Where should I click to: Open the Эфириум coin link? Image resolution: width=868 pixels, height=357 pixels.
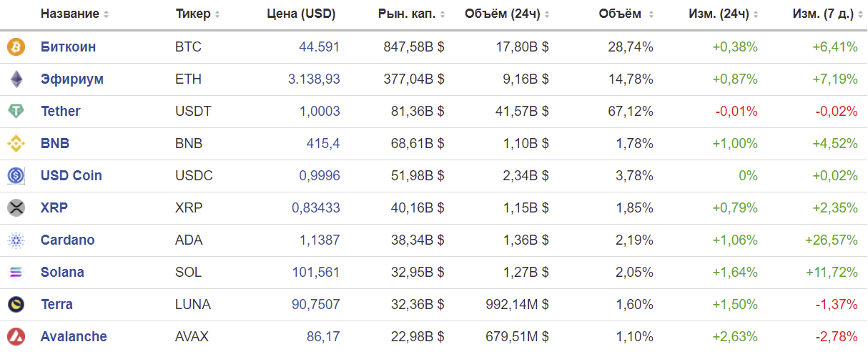pos(72,79)
